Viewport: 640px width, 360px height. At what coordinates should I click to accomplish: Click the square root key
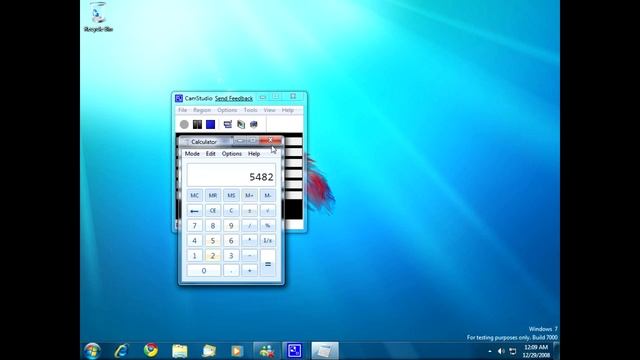(x=268, y=211)
